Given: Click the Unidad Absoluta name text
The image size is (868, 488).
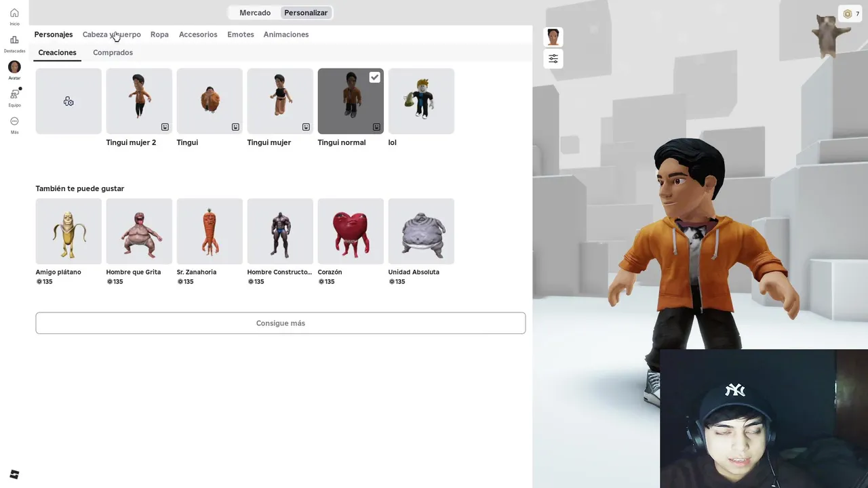Looking at the screenshot, I should [414, 272].
